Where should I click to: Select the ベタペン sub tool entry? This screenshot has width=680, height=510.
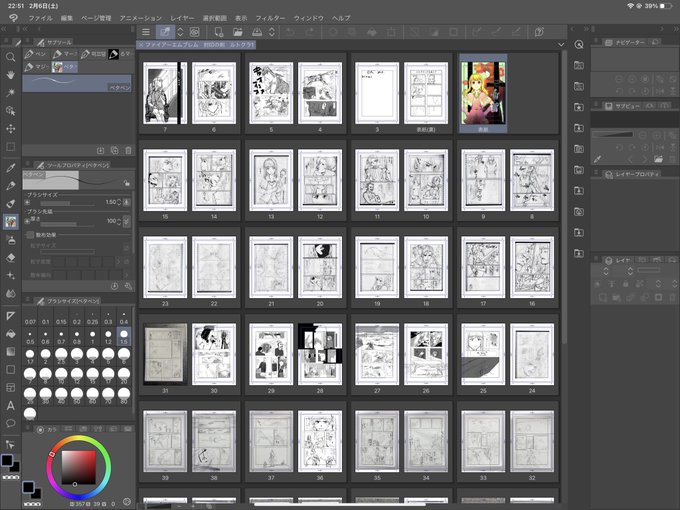pyautogui.click(x=77, y=83)
